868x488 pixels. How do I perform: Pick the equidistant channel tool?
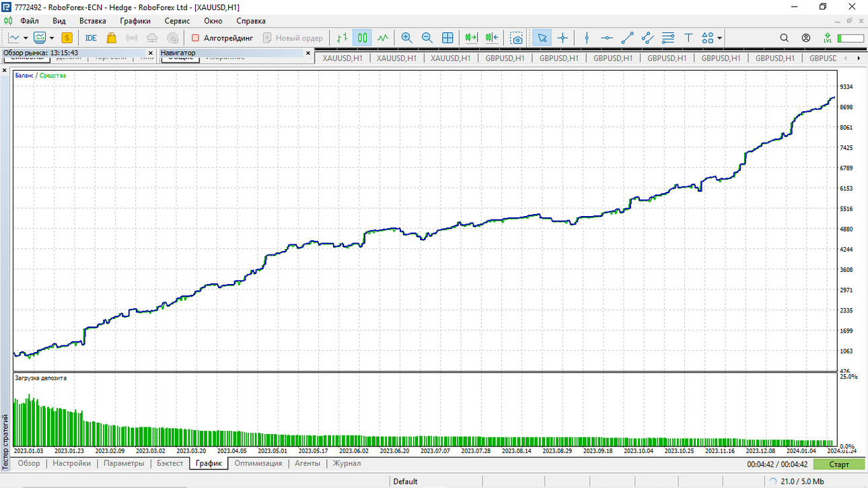(647, 38)
